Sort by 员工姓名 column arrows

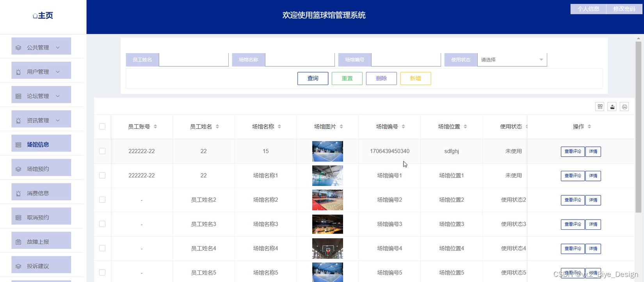pos(217,126)
